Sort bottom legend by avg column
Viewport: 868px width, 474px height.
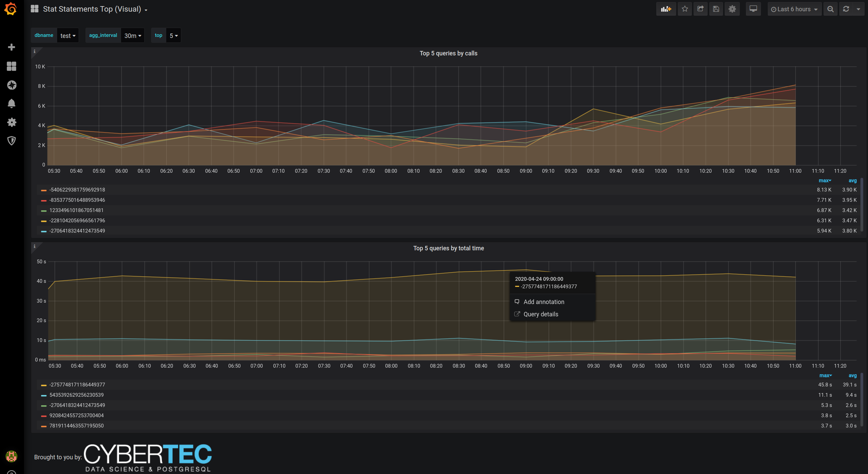pyautogui.click(x=852, y=376)
